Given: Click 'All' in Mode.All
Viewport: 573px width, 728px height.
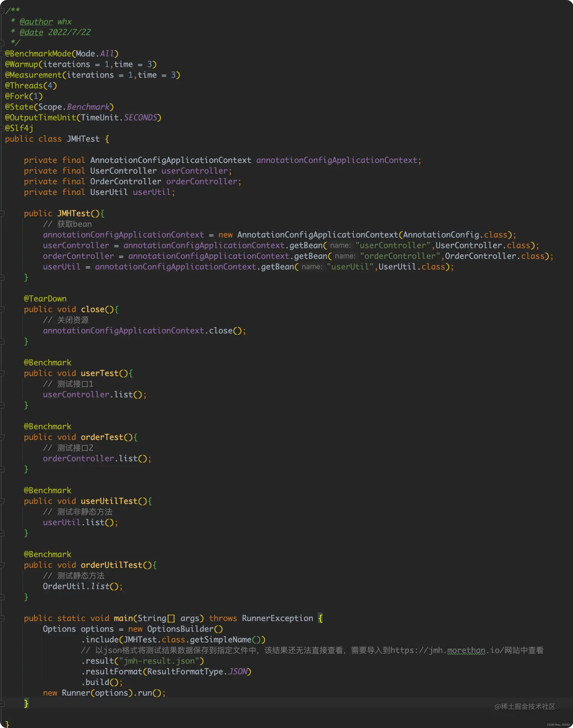Looking at the screenshot, I should point(107,53).
